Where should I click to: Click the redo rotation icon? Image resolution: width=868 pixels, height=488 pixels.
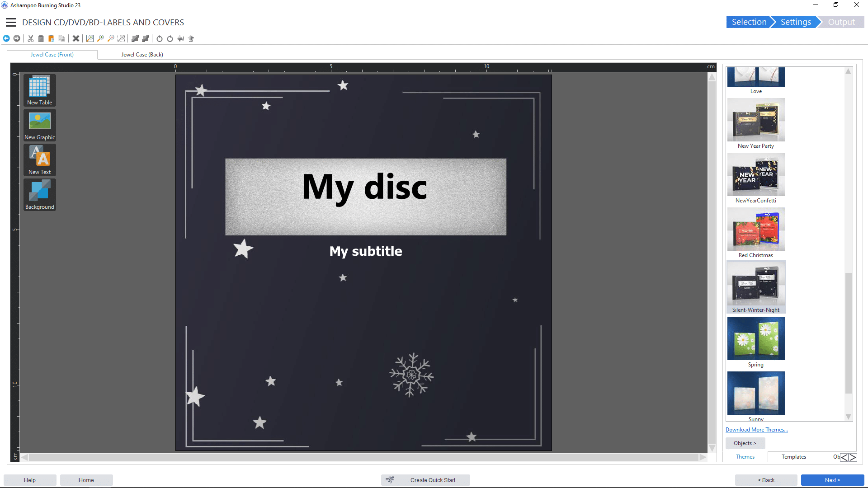point(170,38)
